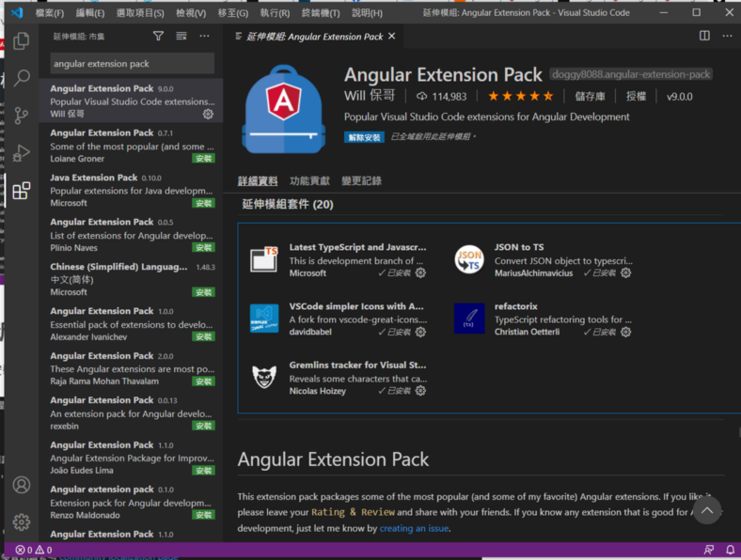This screenshot has width=741, height=560.
Task: Click the scroll-to-top arrow button
Action: (707, 510)
